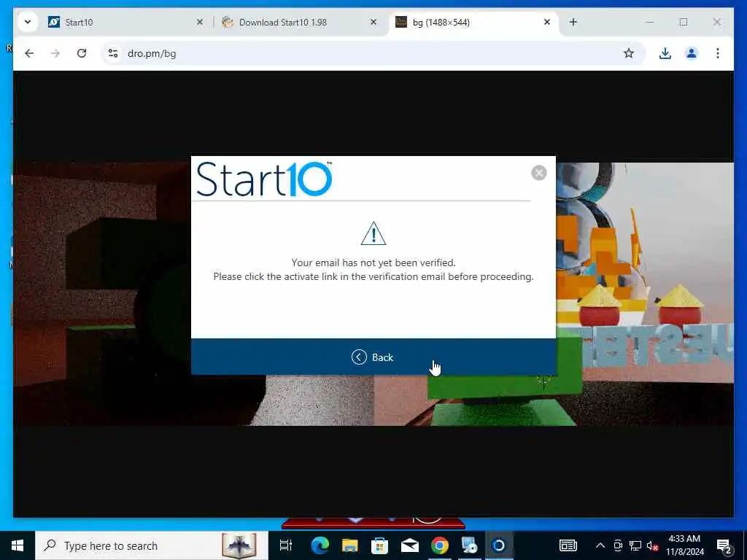Close the bg (1488×544) tab
The image size is (747, 560).
click(547, 22)
